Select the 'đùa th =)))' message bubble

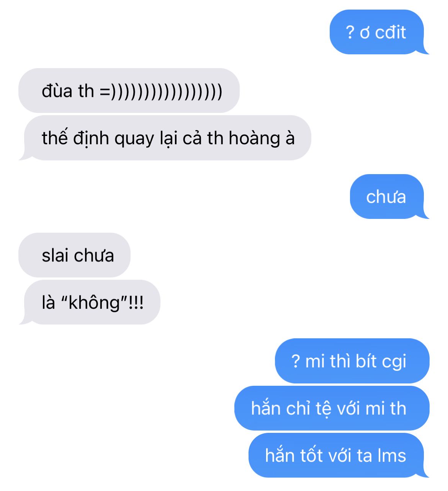(129, 91)
